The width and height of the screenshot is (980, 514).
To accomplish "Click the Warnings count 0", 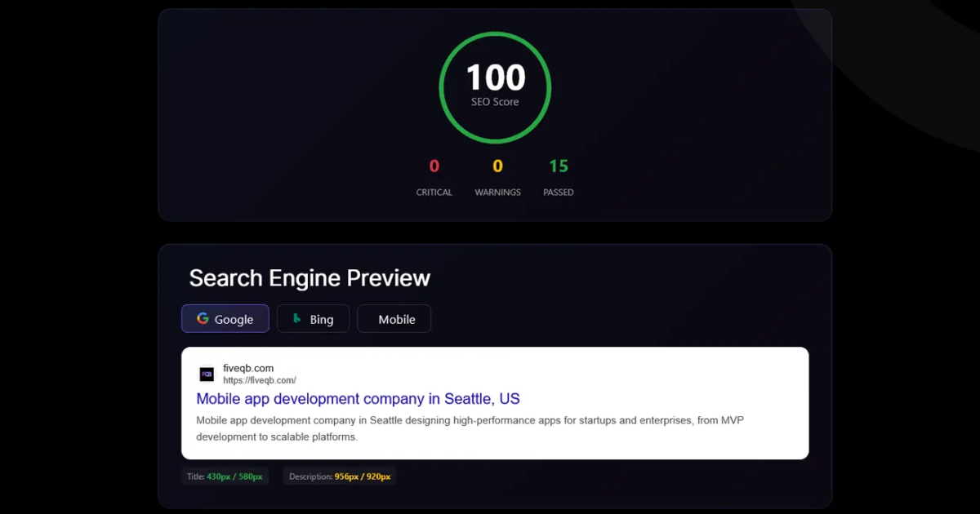I will 497,166.
